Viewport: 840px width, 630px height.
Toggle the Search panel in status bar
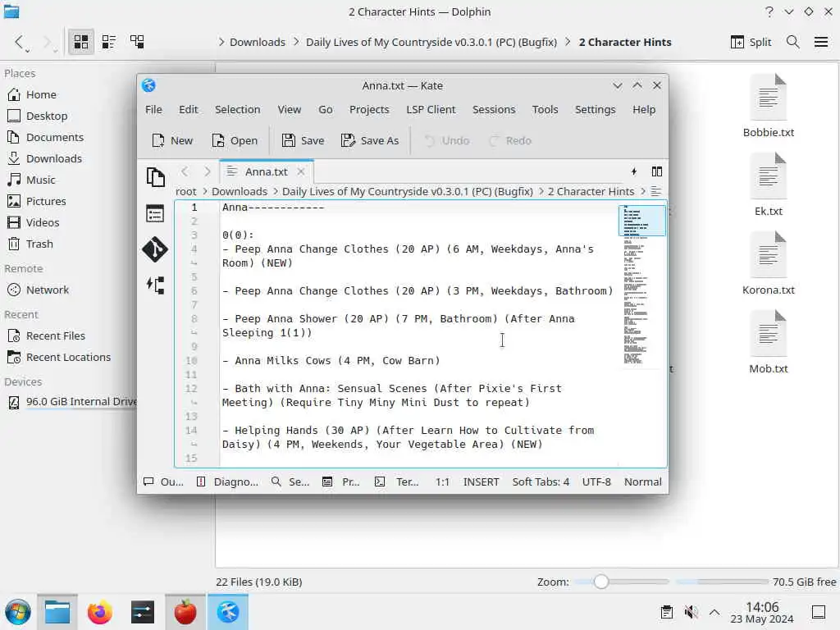click(290, 482)
